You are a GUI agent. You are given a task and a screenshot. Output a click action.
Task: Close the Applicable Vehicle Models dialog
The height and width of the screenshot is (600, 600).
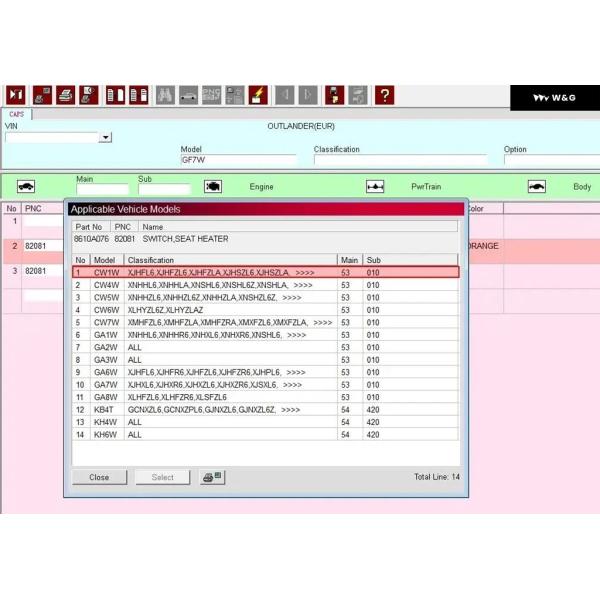click(x=99, y=477)
